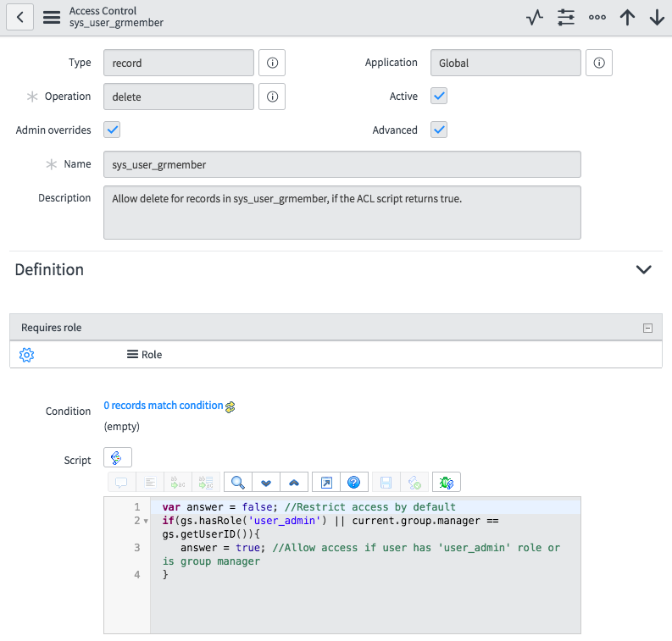Open the script debugger bug icon

coord(446,482)
